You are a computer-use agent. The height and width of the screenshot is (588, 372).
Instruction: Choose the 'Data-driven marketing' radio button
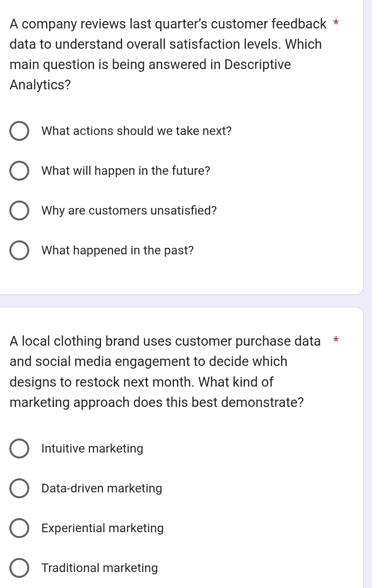tap(19, 489)
